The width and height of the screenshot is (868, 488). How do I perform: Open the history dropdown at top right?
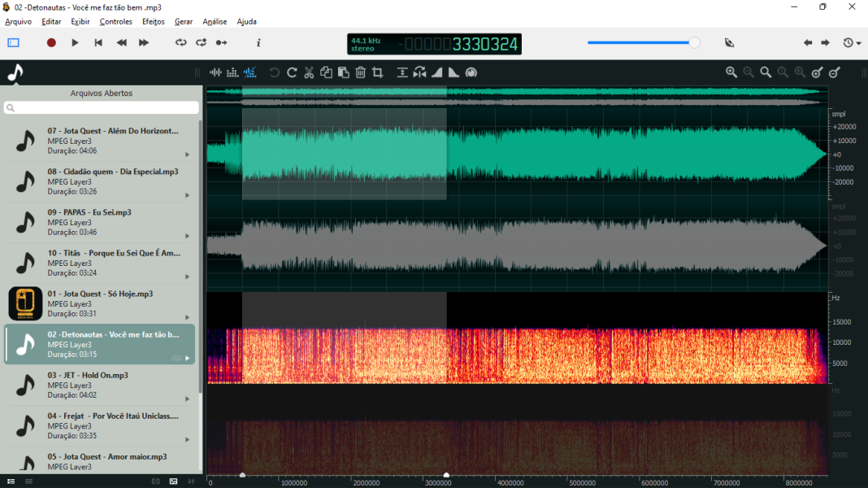tap(850, 42)
